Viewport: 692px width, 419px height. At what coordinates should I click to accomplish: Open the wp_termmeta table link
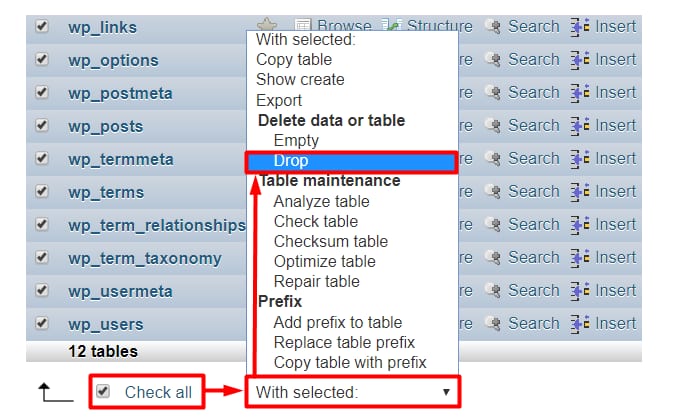120,159
